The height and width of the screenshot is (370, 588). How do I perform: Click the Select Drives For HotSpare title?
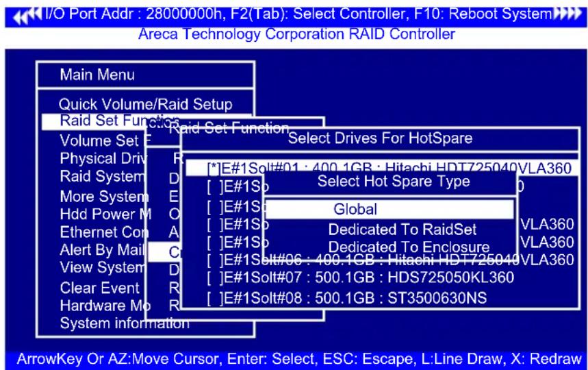[380, 138]
